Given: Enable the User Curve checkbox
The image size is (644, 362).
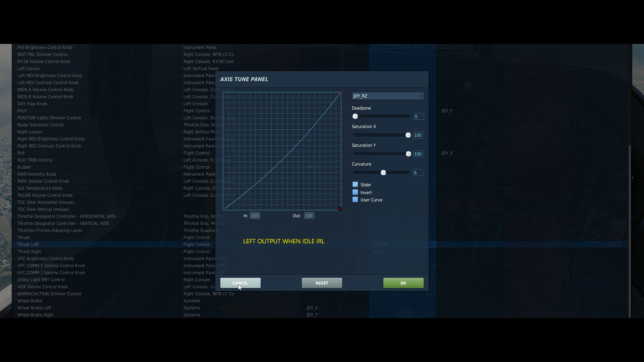Looking at the screenshot, I should [355, 200].
